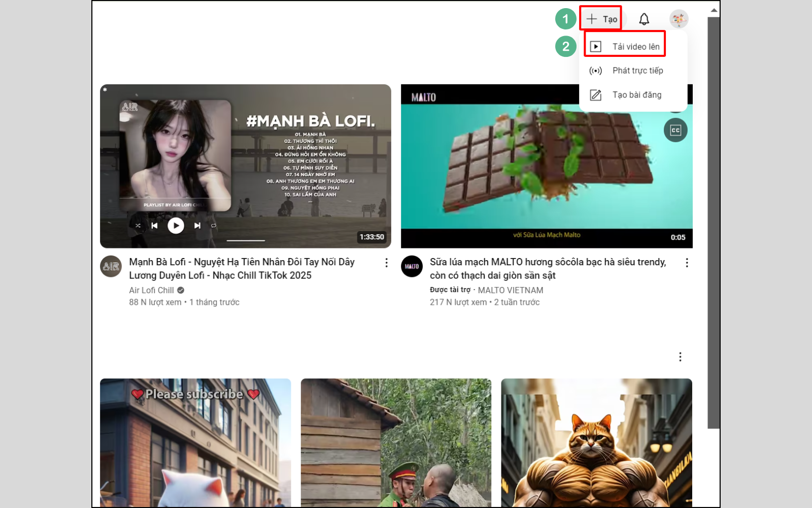The height and width of the screenshot is (508, 812).
Task: Click the create post pencil icon
Action: coord(596,95)
